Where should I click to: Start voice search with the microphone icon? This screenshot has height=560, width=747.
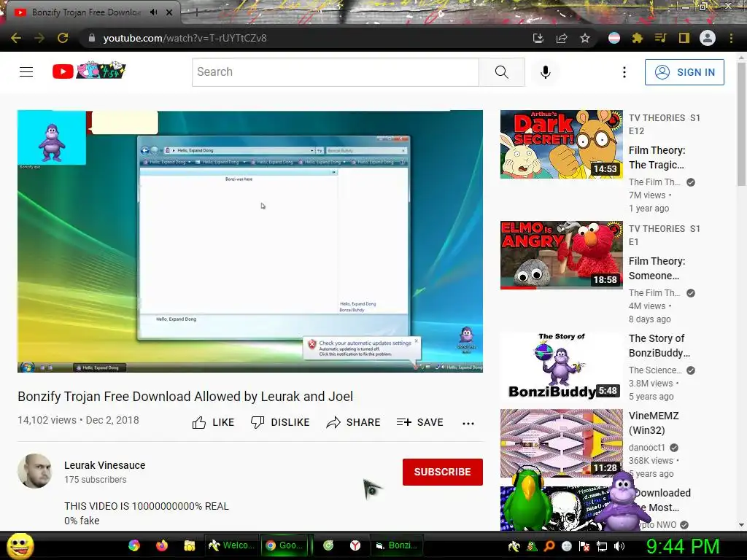546,72
